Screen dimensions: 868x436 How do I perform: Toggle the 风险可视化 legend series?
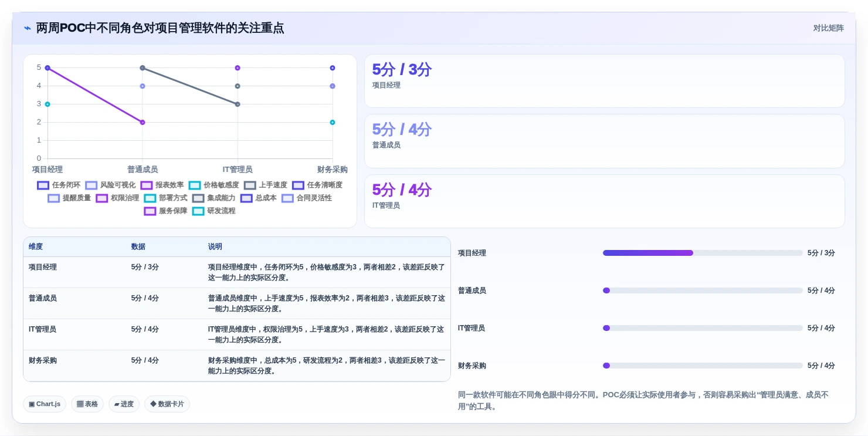pos(110,185)
